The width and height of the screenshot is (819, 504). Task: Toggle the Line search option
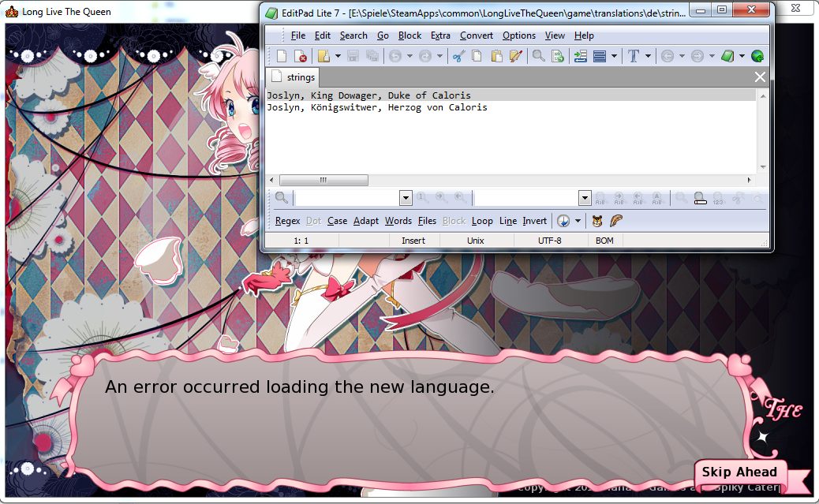pyautogui.click(x=507, y=221)
